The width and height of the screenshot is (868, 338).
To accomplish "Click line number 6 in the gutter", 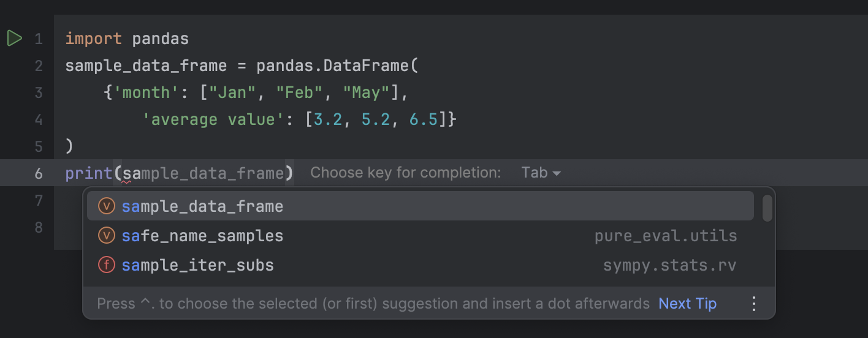I will tap(39, 173).
